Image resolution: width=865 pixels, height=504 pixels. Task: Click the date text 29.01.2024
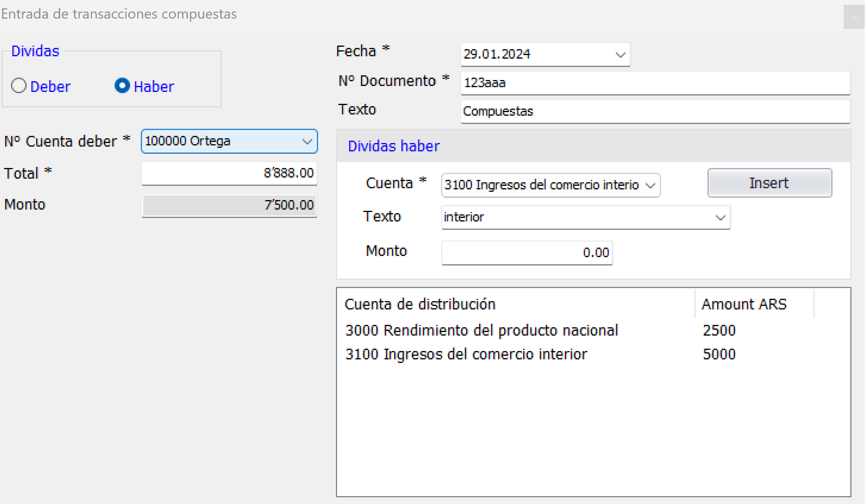pyautogui.click(x=497, y=54)
